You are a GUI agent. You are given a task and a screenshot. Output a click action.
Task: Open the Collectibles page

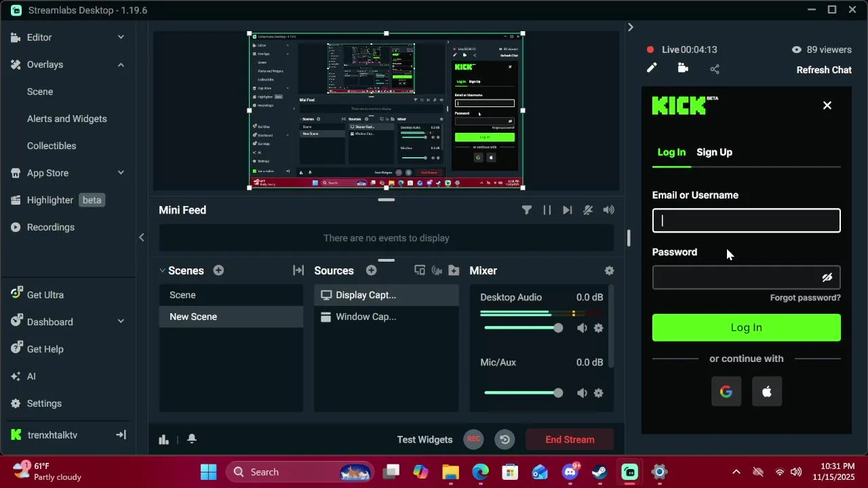pyautogui.click(x=52, y=146)
